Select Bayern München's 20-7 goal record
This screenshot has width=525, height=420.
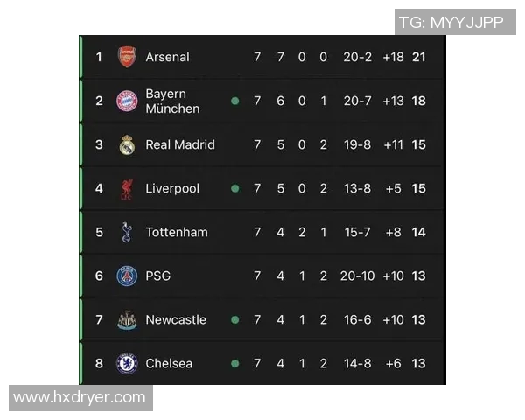358,101
